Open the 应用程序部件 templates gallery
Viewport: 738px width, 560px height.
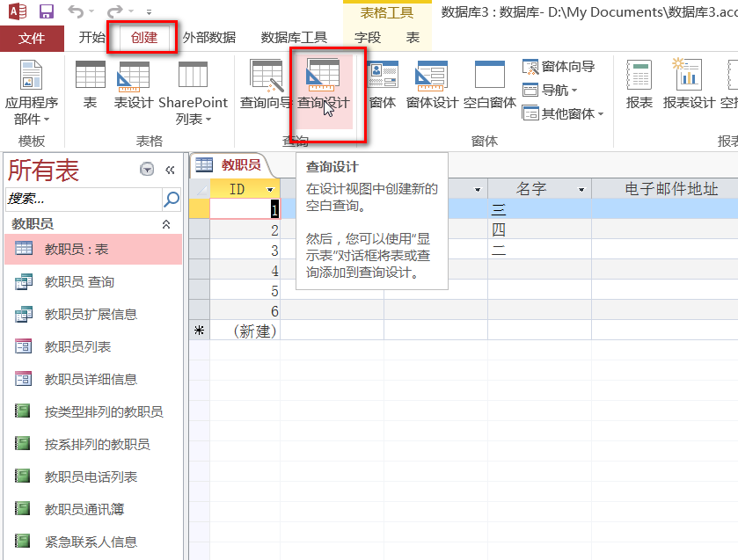click(32, 93)
